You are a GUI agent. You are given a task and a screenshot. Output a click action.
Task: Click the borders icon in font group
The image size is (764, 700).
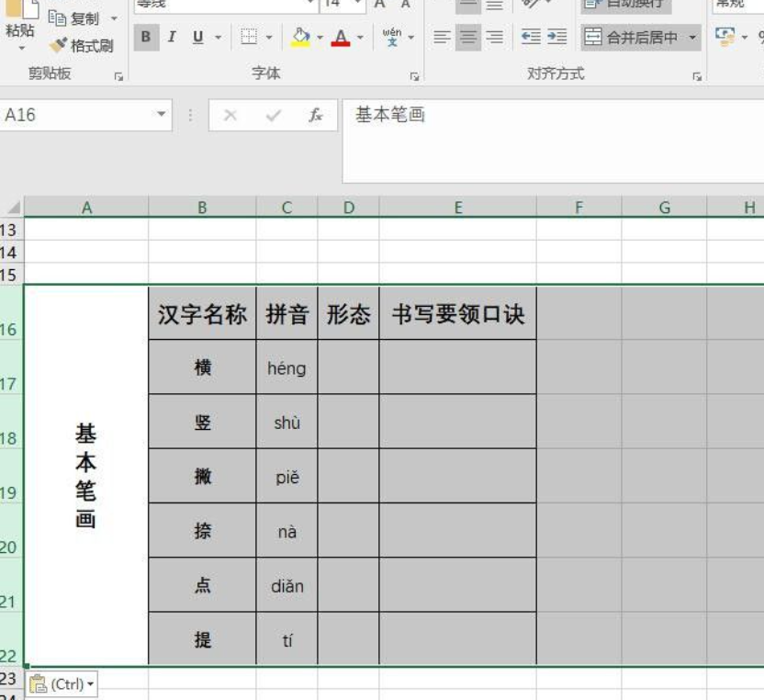pos(248,38)
